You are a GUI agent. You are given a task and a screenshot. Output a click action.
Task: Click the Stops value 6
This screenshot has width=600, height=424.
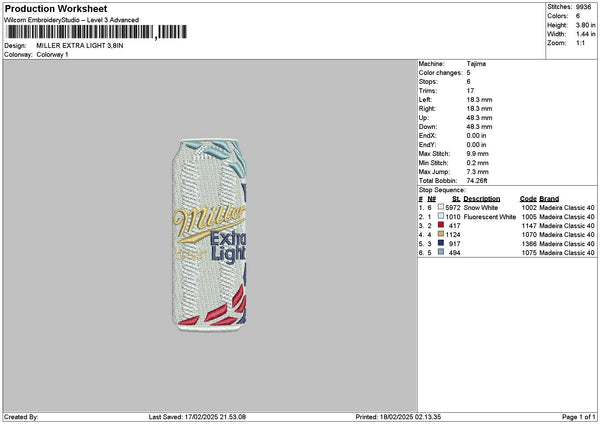coord(468,82)
